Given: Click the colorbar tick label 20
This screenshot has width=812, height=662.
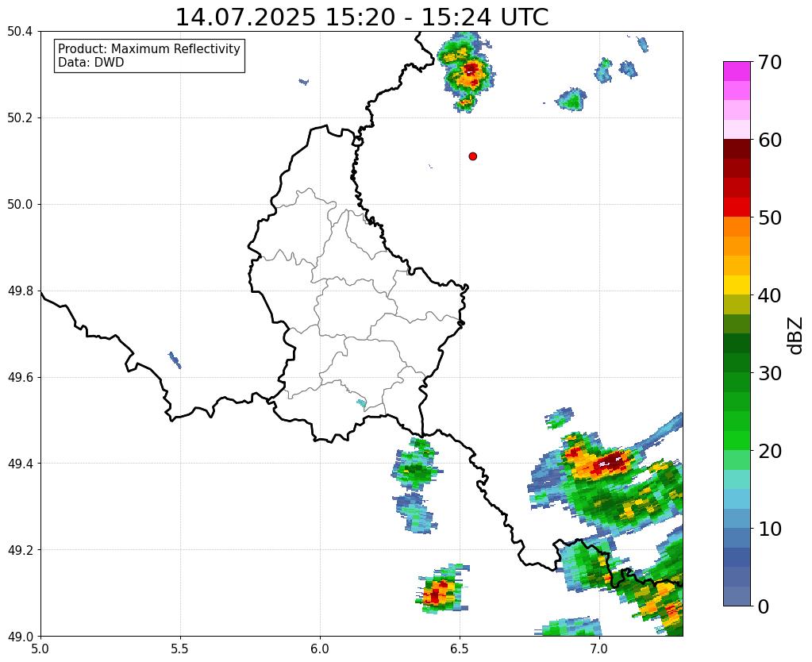Looking at the screenshot, I should click(770, 451).
